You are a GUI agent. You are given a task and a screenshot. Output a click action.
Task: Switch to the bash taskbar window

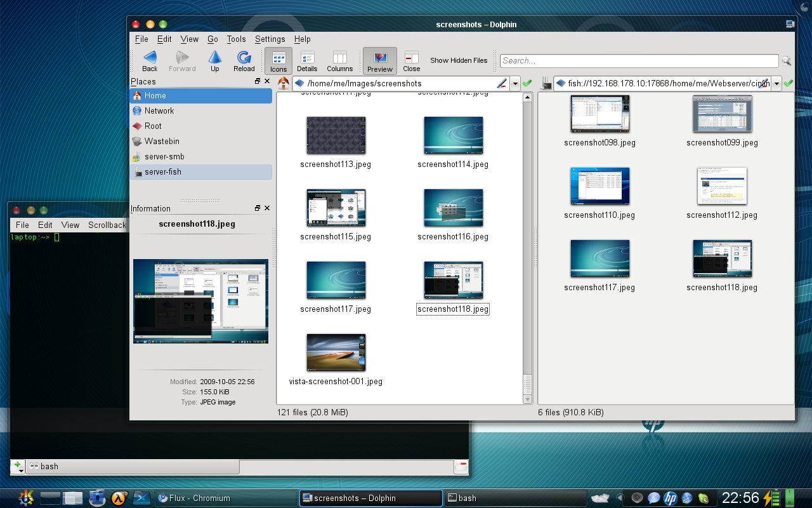click(514, 498)
